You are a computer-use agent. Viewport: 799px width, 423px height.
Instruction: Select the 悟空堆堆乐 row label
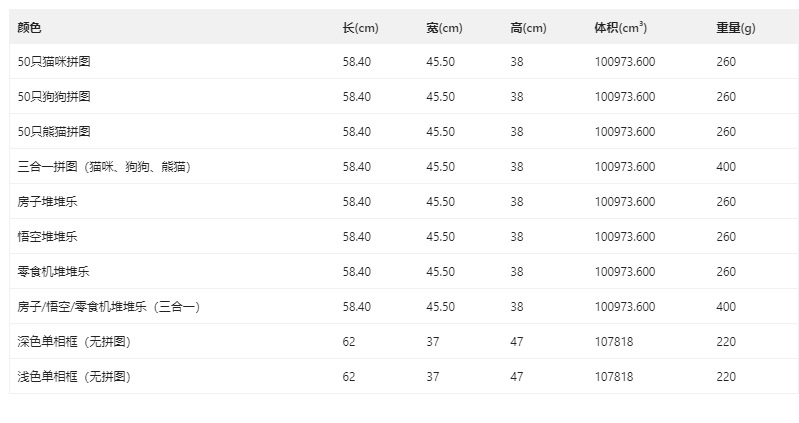(48, 237)
